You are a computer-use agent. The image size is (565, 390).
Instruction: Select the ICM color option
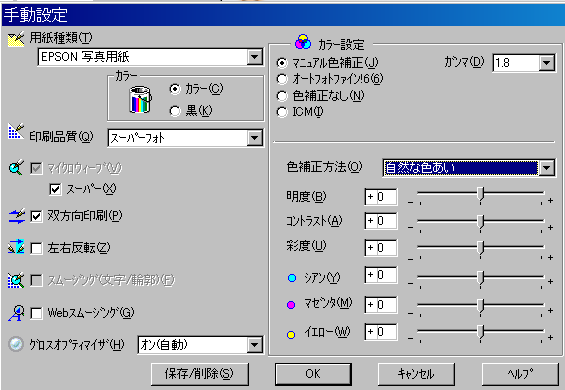tap(282, 112)
